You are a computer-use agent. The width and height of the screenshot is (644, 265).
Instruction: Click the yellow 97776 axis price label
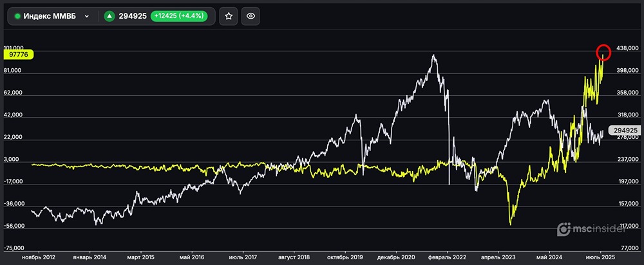tap(17, 55)
